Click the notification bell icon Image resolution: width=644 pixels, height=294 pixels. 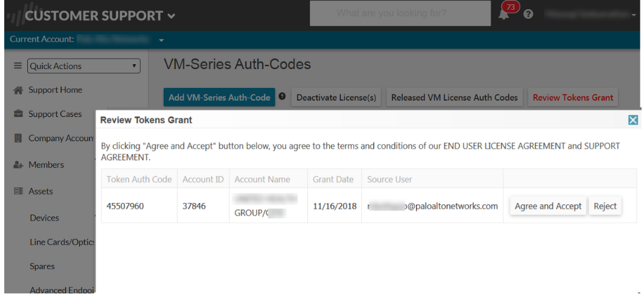coord(504,15)
